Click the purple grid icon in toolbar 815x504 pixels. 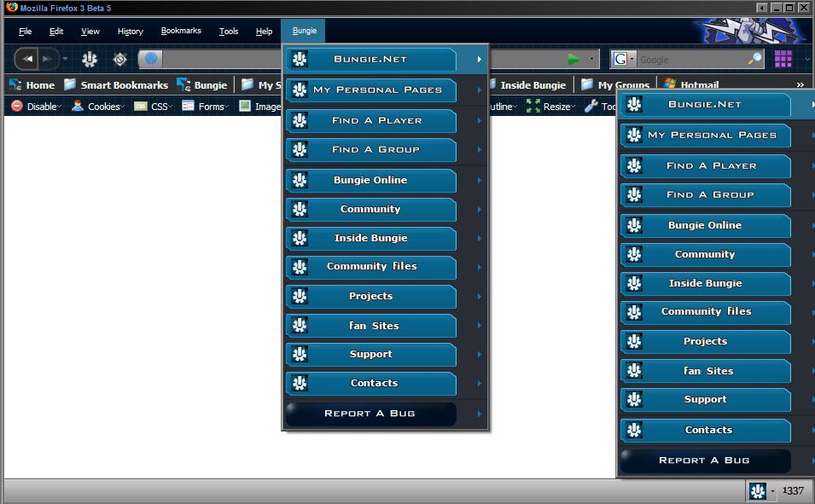coord(783,59)
